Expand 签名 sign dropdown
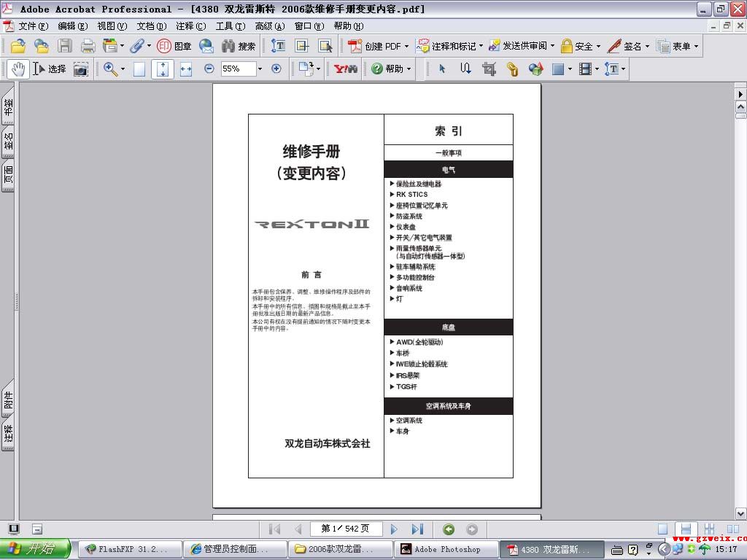Viewport: 747px width, 560px height. click(x=647, y=46)
